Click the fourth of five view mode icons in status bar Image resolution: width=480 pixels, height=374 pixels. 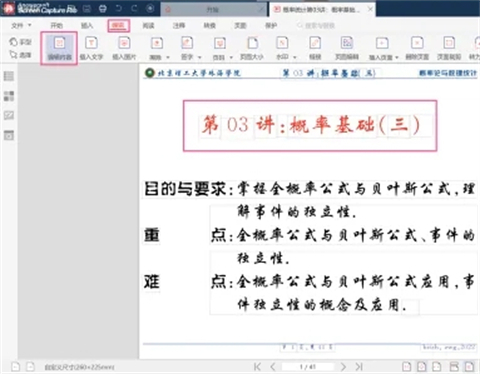point(454,367)
